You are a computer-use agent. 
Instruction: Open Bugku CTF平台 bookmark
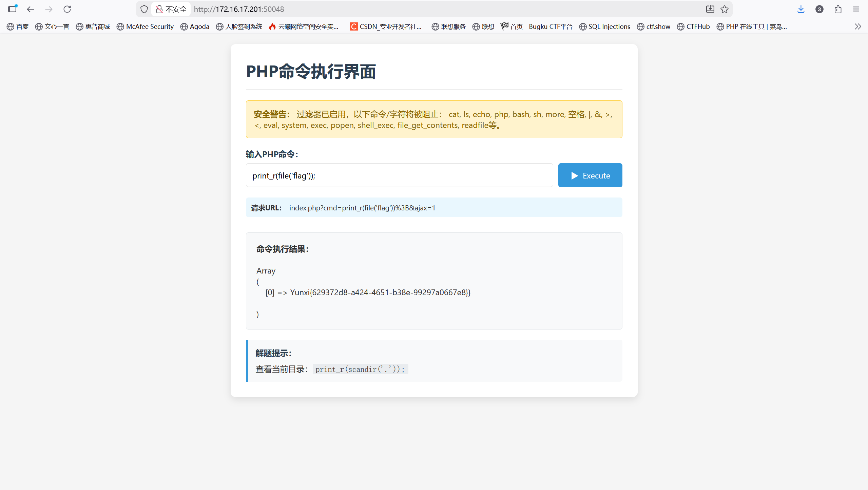click(537, 26)
